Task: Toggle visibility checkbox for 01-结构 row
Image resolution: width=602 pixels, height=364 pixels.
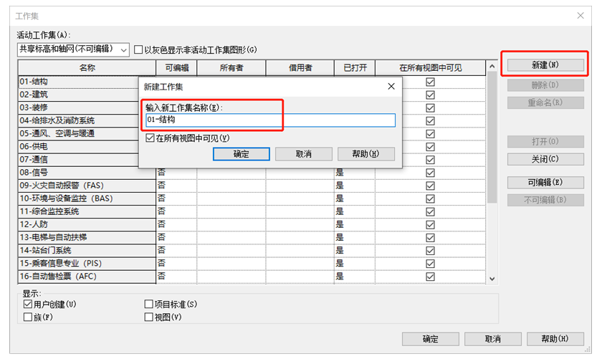Action: 431,82
